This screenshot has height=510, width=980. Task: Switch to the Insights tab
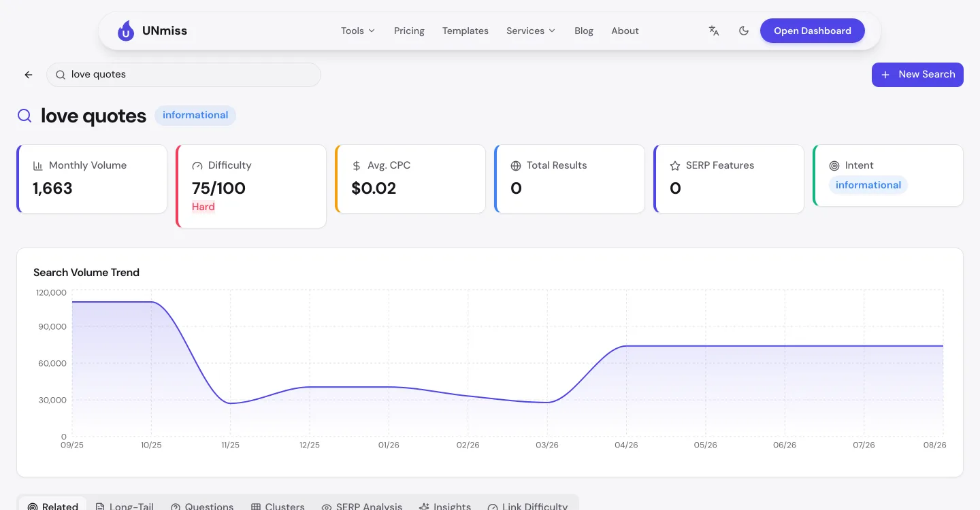(445, 506)
